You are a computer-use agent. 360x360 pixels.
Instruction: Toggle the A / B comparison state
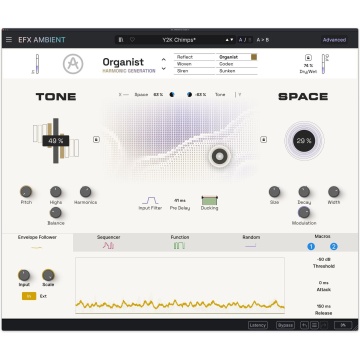pyautogui.click(x=245, y=40)
